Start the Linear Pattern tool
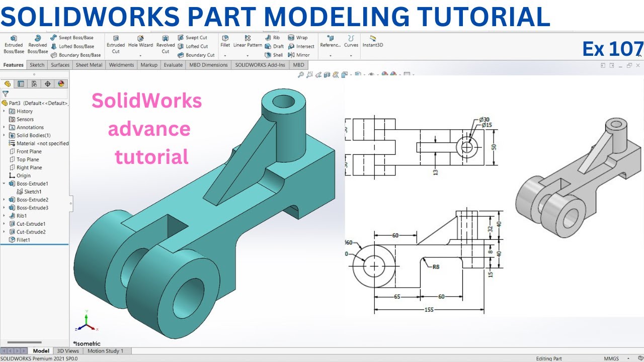 pyautogui.click(x=248, y=41)
